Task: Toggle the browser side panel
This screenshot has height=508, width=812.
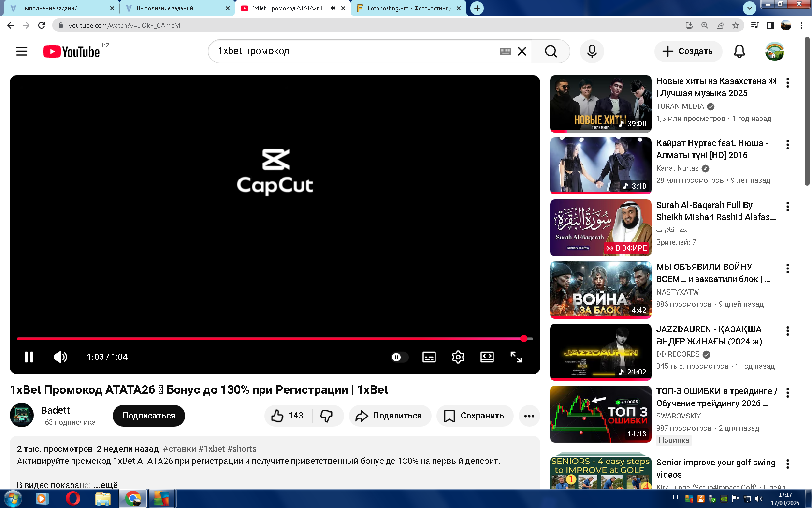Action: (770, 25)
